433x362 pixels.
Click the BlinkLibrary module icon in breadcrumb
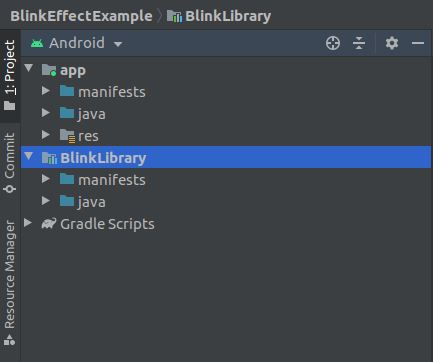(174, 16)
